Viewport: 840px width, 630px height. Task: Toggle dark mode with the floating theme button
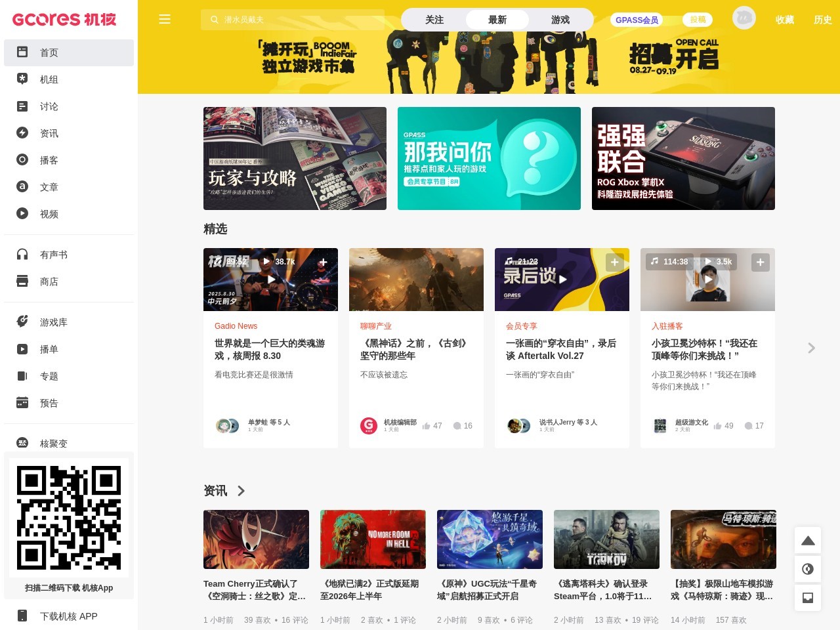(x=808, y=569)
